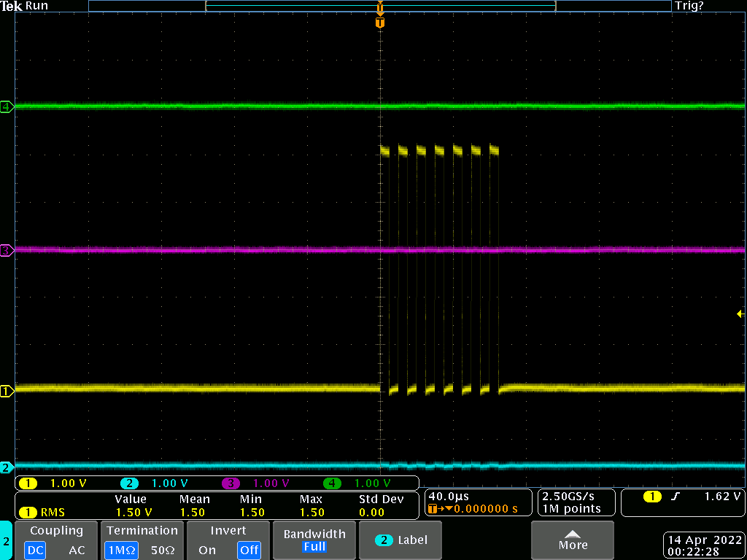Set coupling to DC
The image size is (747, 560).
34,550
